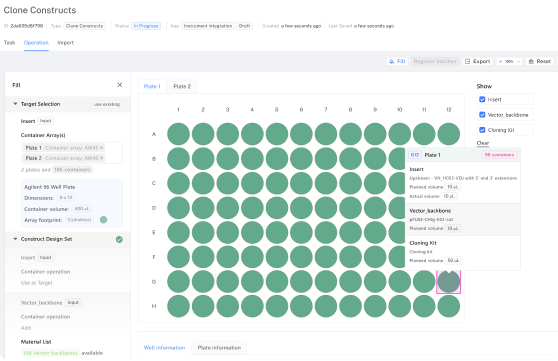Viewport: 558px width, 361px height.
Task: Remove Plate 1 container array tag
Action: click(x=102, y=148)
